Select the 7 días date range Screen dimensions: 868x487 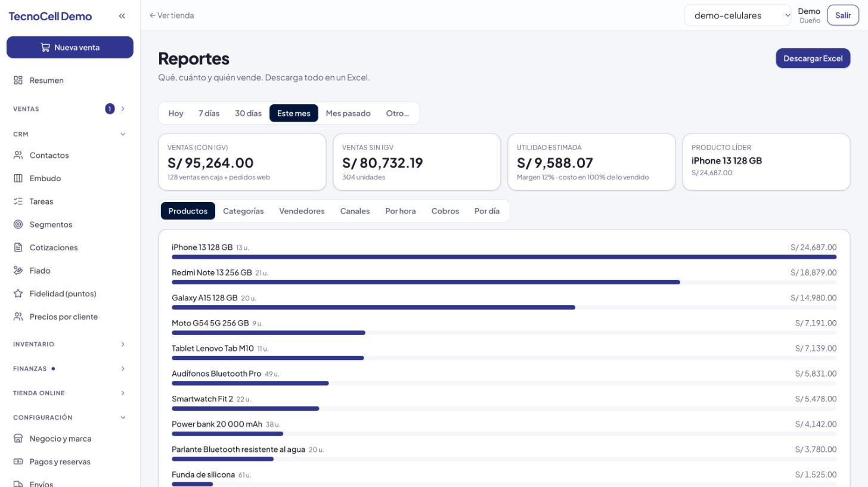pyautogui.click(x=209, y=113)
